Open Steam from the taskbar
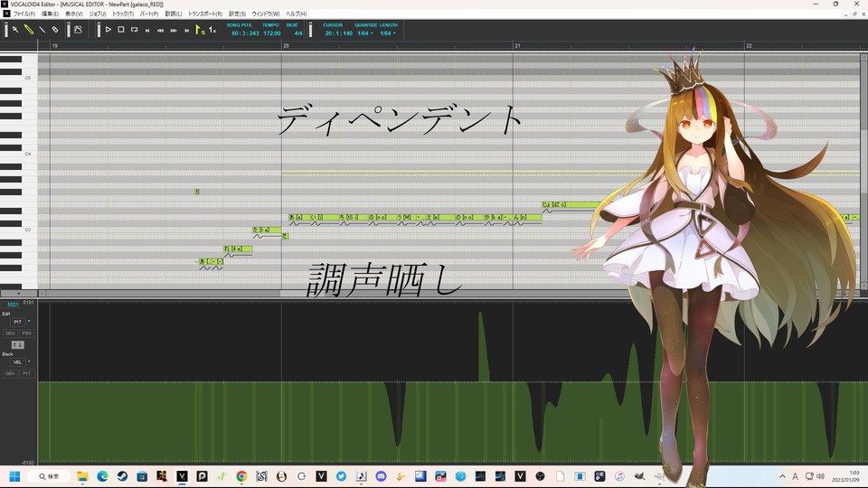Image resolution: width=868 pixels, height=488 pixels. coord(122,476)
